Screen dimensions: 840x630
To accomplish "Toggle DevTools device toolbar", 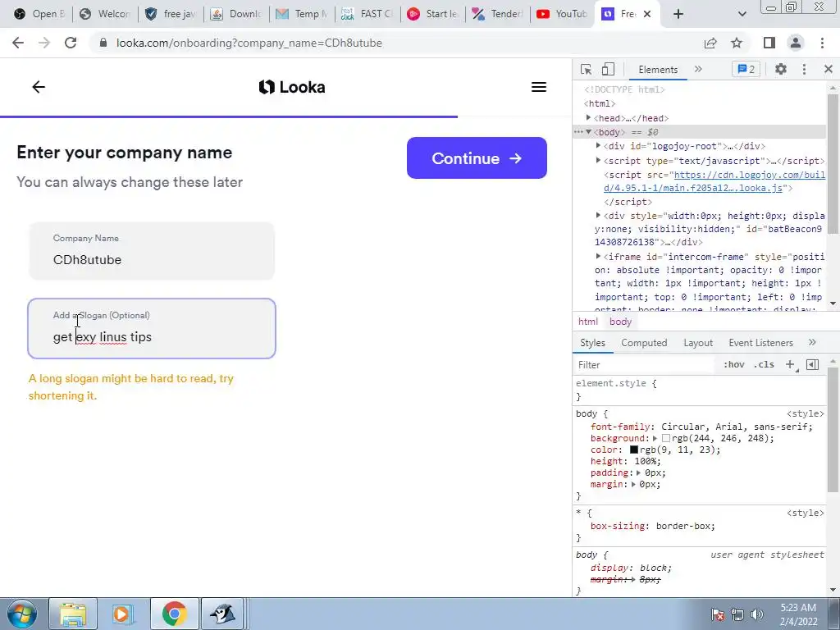I will [x=608, y=69].
